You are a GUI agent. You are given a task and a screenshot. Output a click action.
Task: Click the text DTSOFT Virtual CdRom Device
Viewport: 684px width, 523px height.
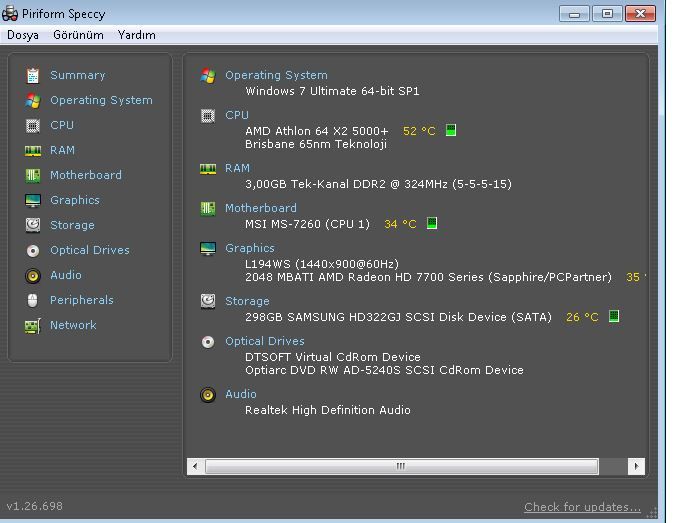click(333, 357)
